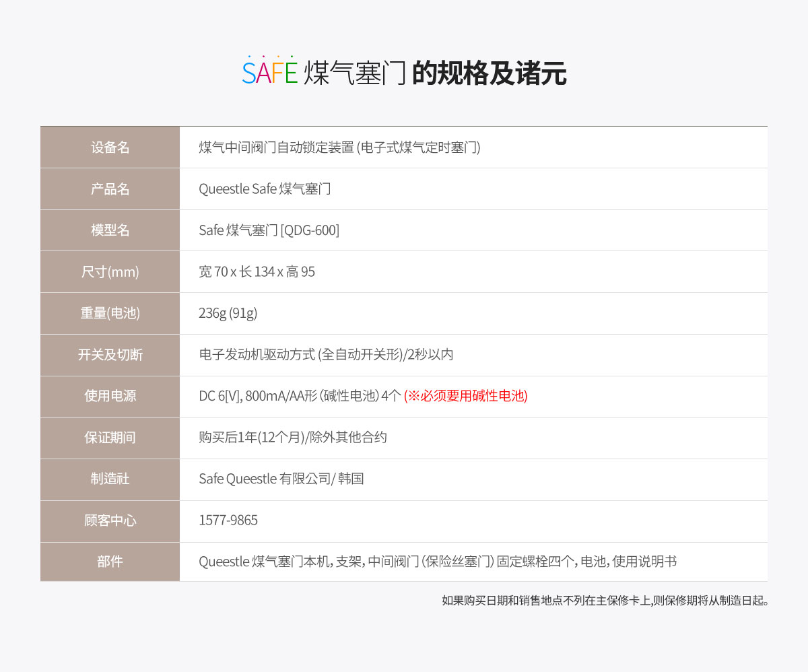
Task: Select weight value 236g (91g)
Action: tap(228, 314)
